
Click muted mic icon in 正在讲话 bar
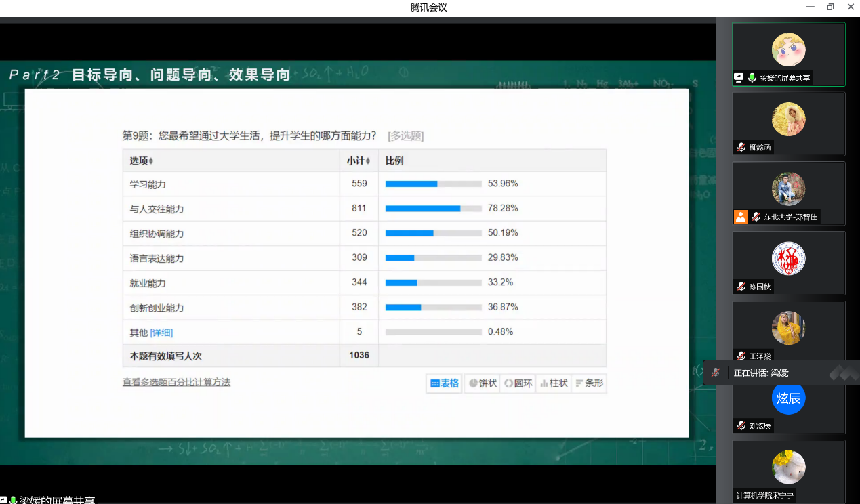716,373
